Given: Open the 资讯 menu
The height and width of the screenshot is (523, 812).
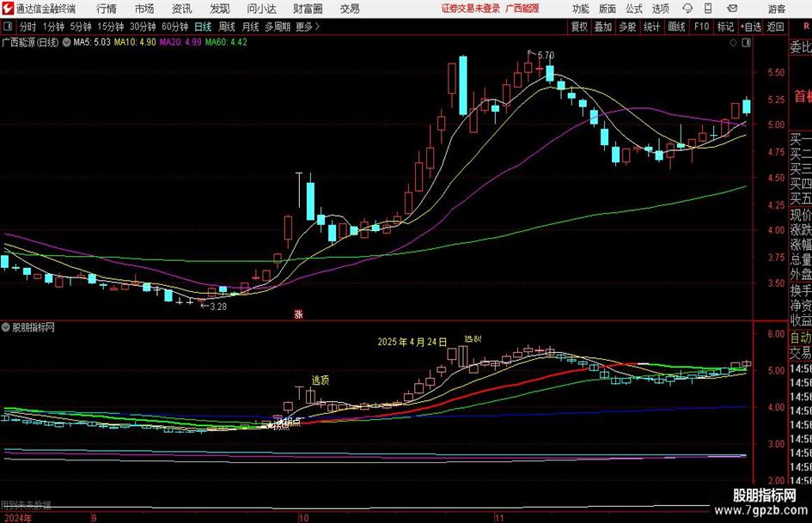Looking at the screenshot, I should pos(182,9).
